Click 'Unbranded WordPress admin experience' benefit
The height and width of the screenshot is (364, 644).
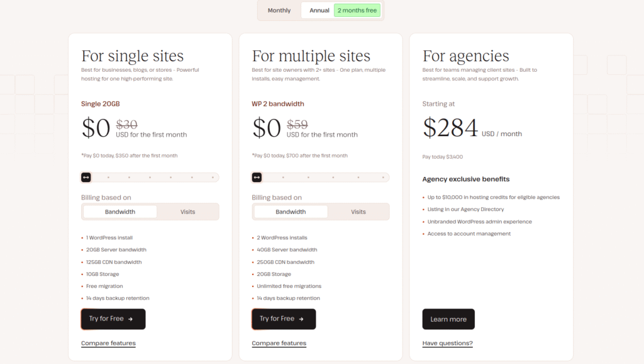[x=480, y=221]
